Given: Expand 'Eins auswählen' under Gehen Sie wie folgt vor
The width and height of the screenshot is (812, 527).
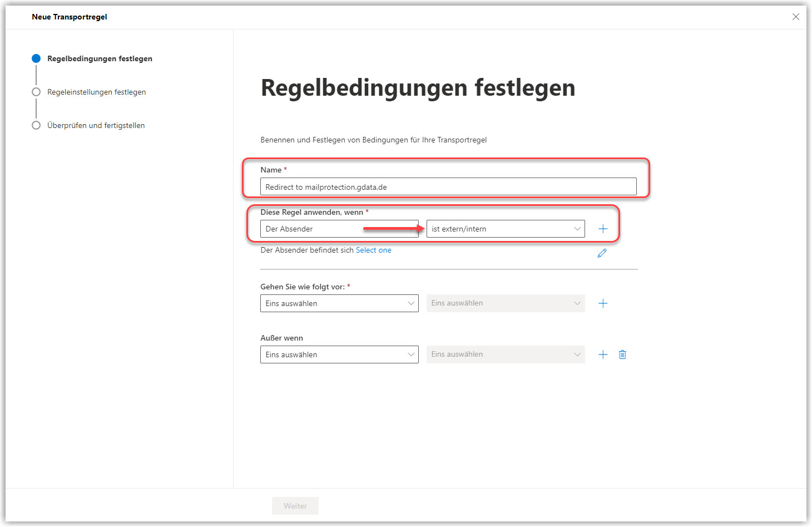Looking at the screenshot, I should (x=339, y=303).
